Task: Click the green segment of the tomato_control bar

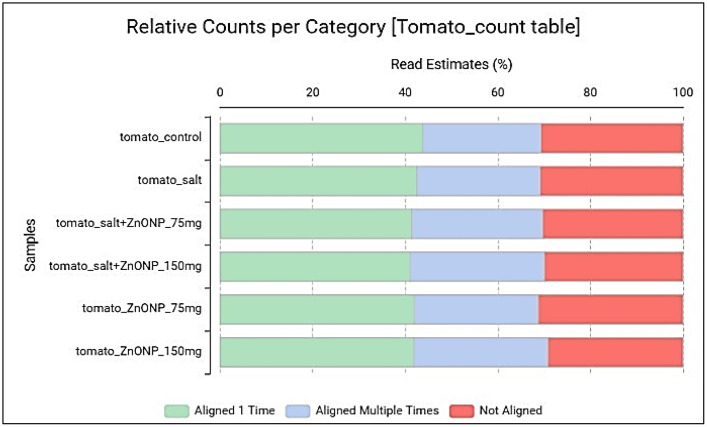Action: 321,138
